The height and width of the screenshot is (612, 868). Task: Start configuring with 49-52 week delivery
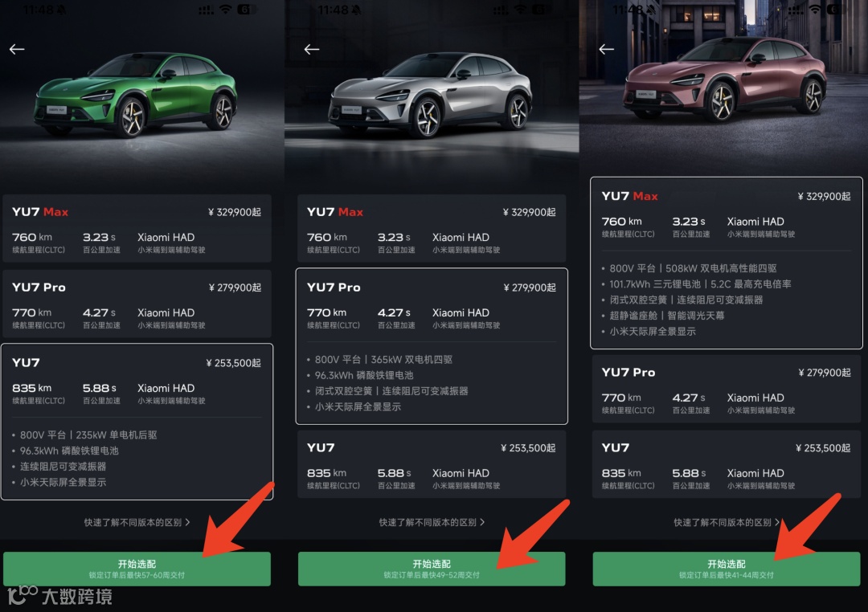point(432,569)
